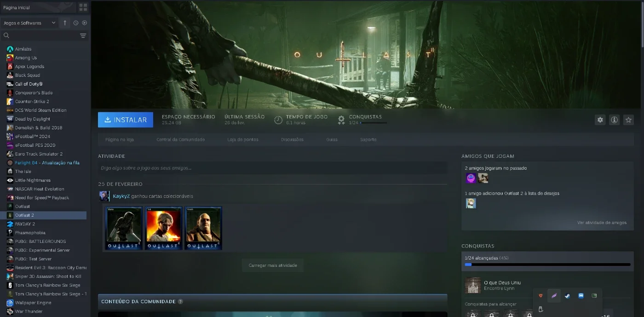Open help for Conteúdo da Comunidade

(180, 301)
